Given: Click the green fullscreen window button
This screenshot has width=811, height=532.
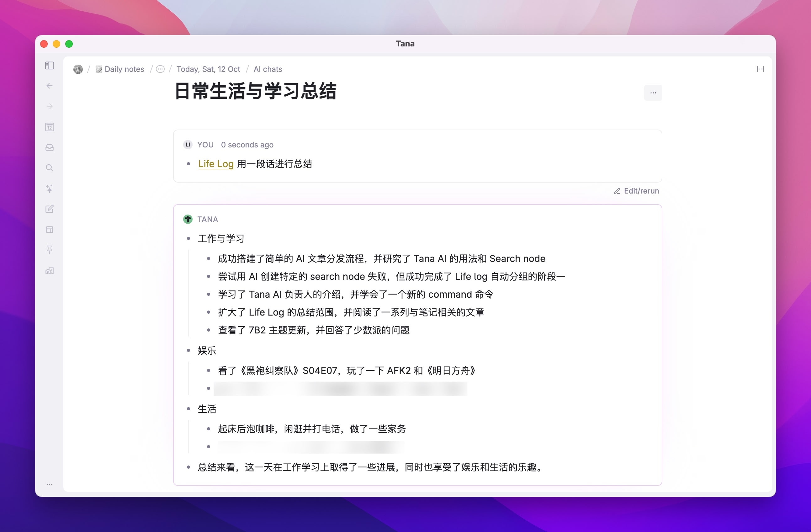Looking at the screenshot, I should tap(69, 44).
